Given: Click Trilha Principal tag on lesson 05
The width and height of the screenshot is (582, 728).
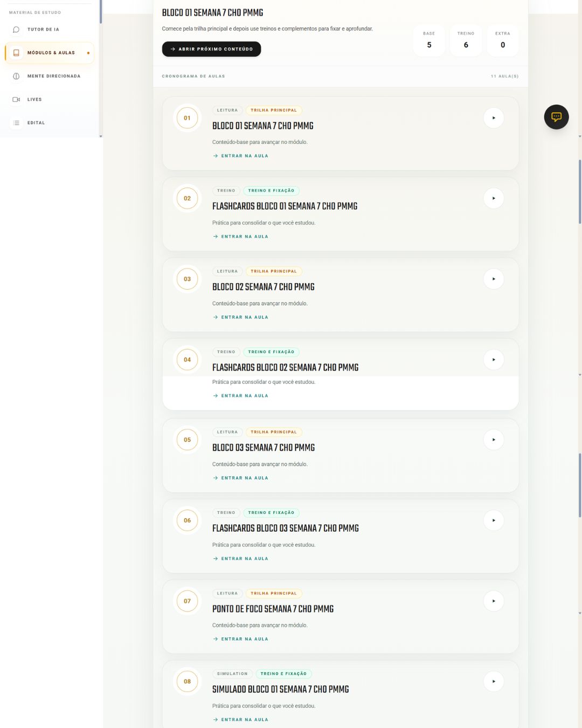Looking at the screenshot, I should pos(274,432).
